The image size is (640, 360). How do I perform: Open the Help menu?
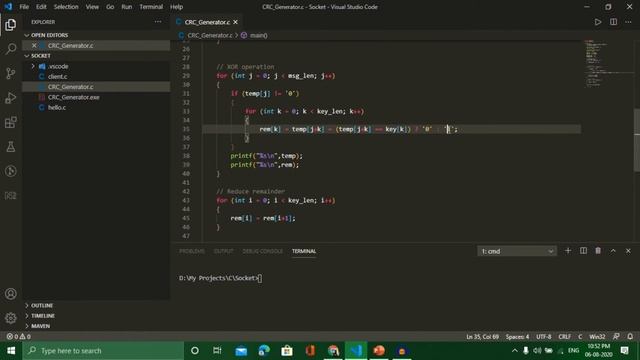(176, 7)
